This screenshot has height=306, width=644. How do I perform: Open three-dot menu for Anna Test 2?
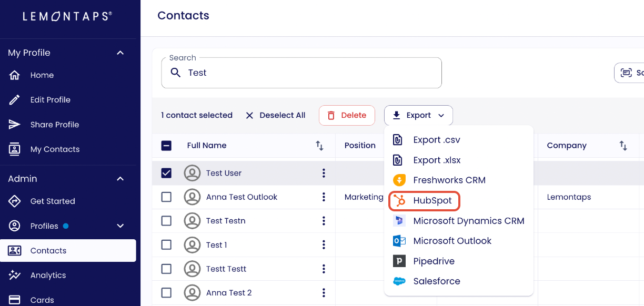(324, 293)
